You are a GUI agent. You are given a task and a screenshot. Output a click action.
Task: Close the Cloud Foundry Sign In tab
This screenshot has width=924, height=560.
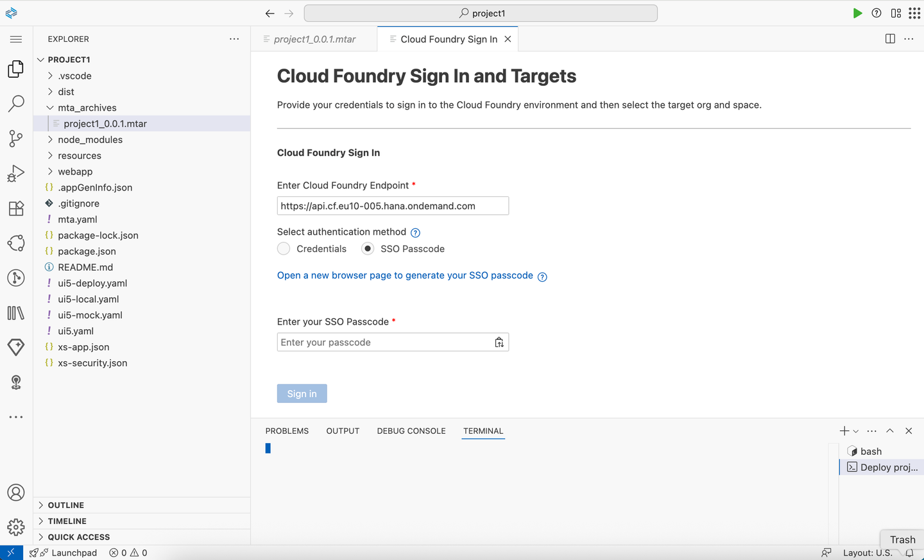508,39
